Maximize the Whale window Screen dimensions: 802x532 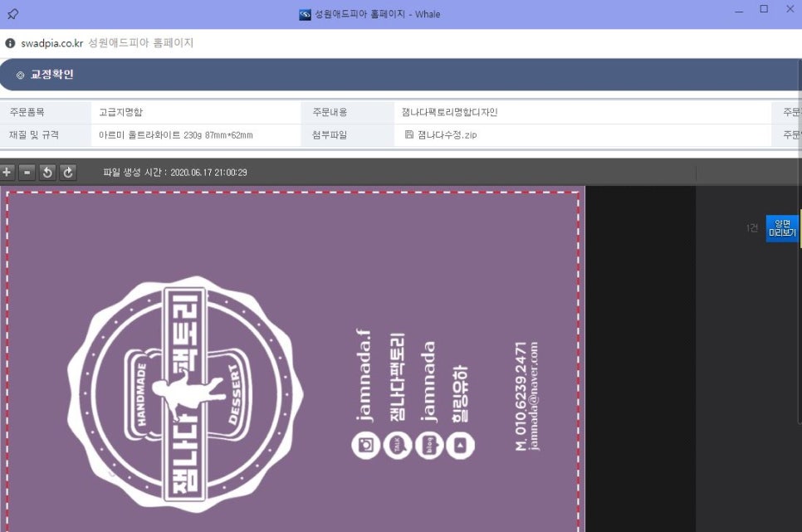[x=764, y=9]
